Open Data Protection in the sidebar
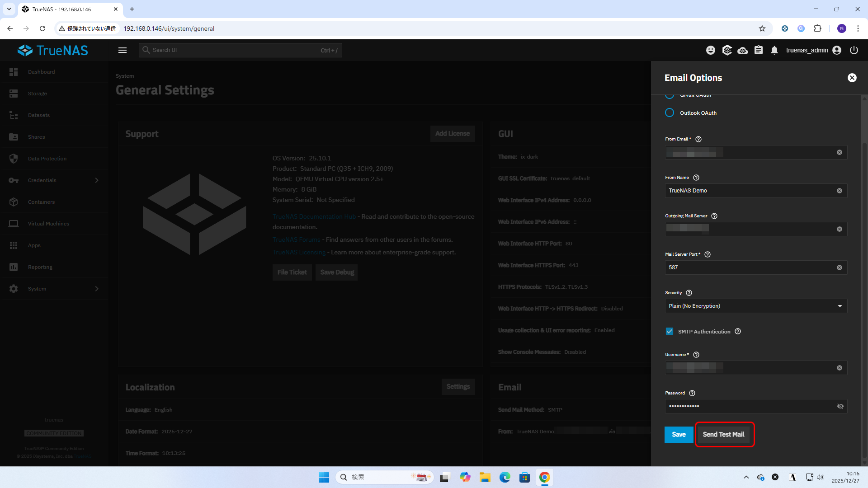Viewport: 868px width, 488px height. 47,159
